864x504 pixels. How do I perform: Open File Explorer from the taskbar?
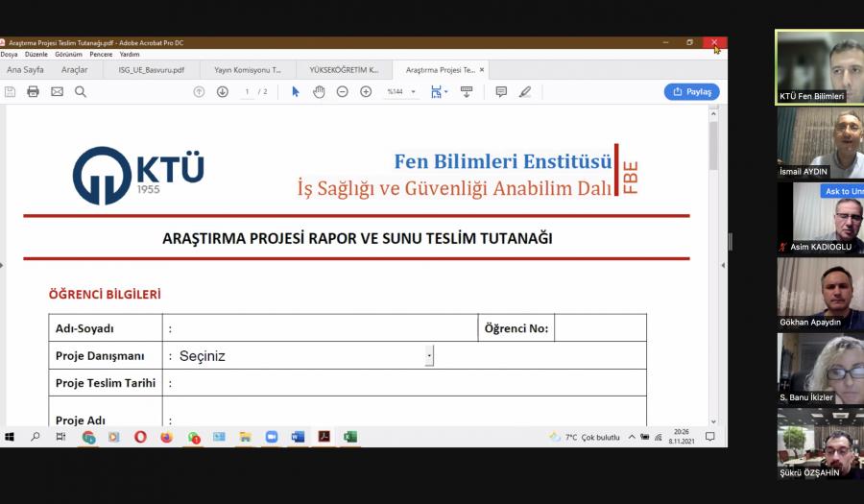(x=245, y=437)
